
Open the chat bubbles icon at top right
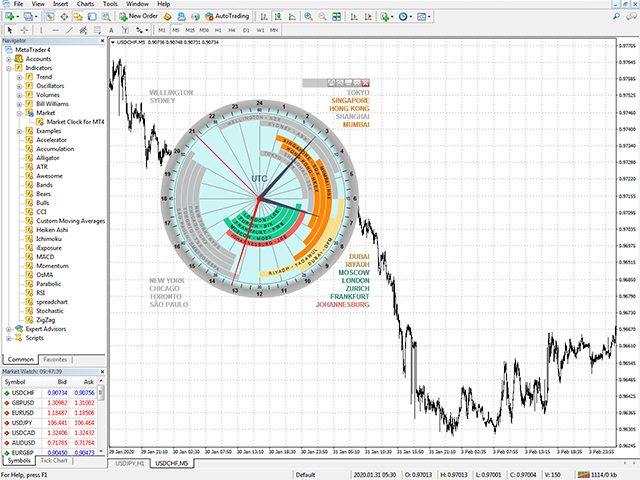tap(631, 16)
